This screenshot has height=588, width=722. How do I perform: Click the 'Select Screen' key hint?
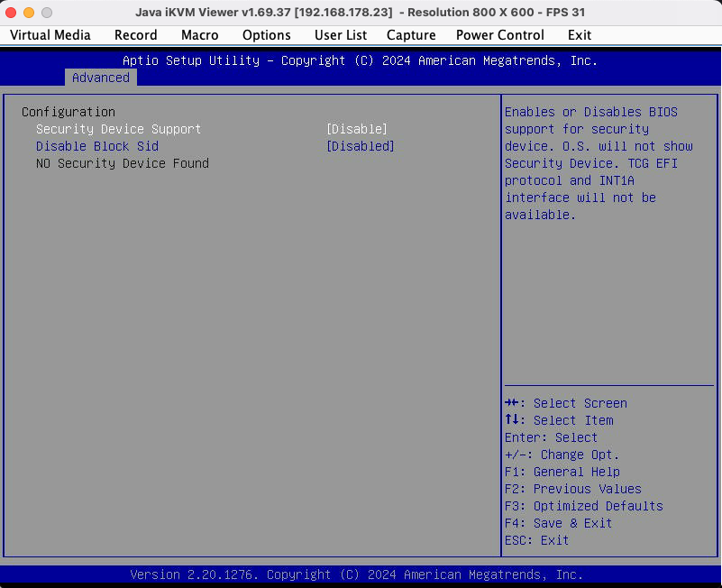[x=566, y=403]
